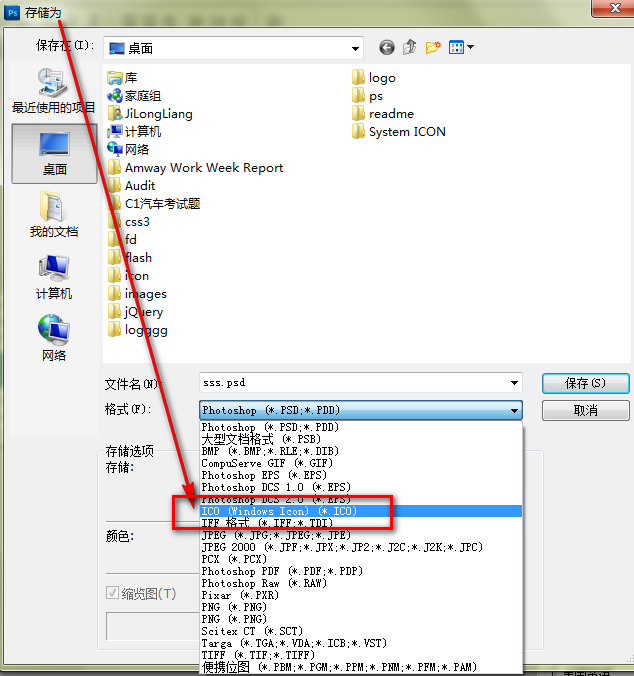Select the 库 item in file list

122,78
